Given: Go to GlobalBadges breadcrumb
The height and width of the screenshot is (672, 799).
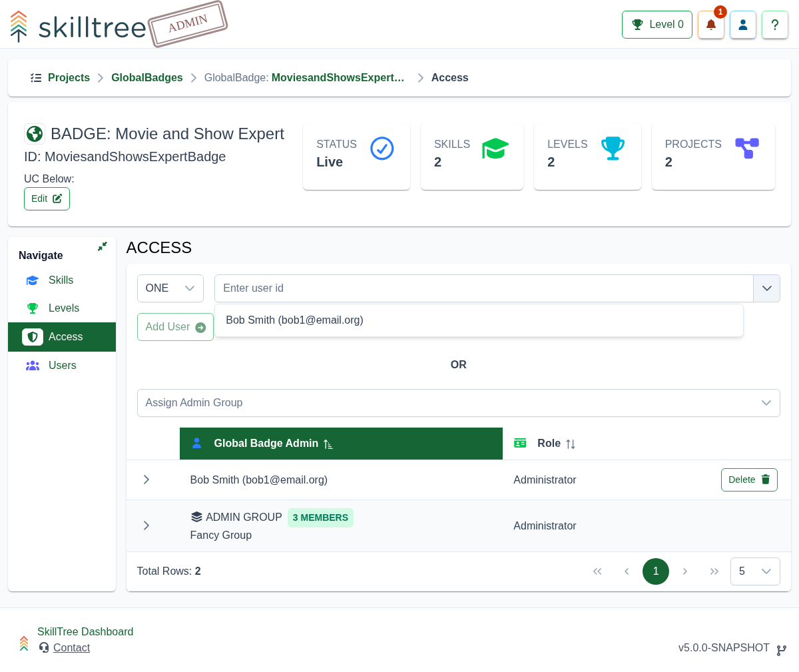Looking at the screenshot, I should click(x=147, y=78).
